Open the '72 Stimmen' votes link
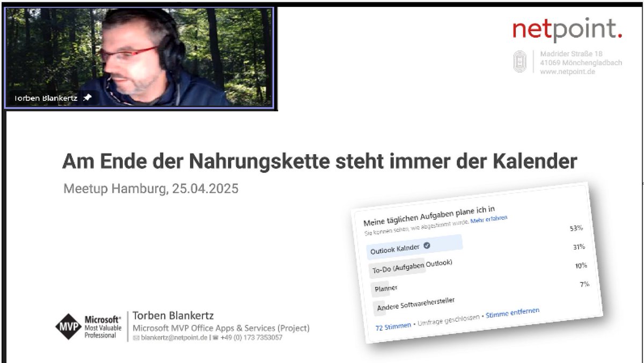This screenshot has width=644, height=363. coord(393,326)
